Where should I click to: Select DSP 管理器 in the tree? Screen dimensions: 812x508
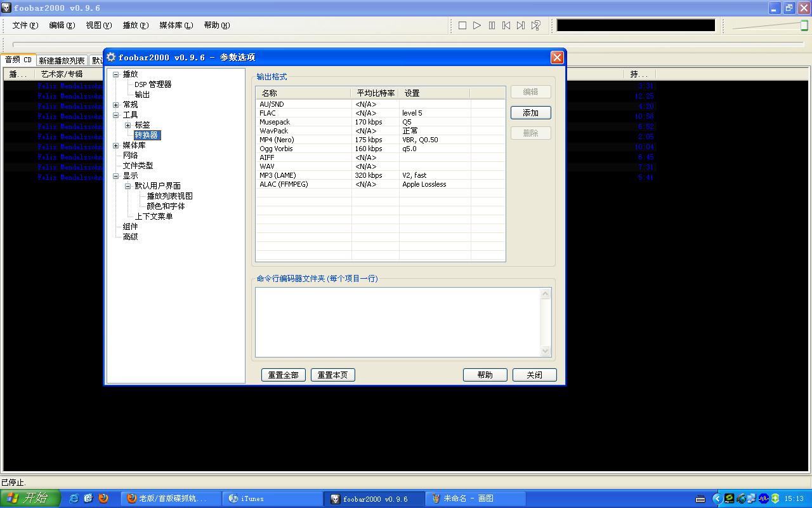[x=153, y=84]
